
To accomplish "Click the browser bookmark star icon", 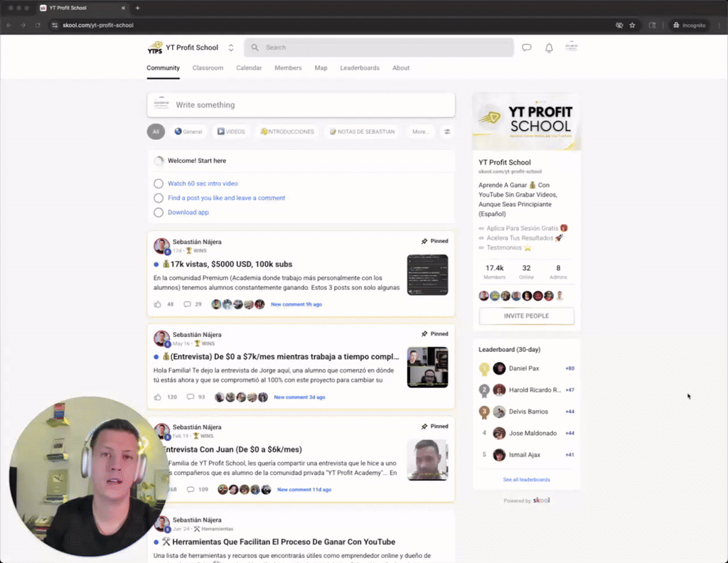I will [632, 25].
